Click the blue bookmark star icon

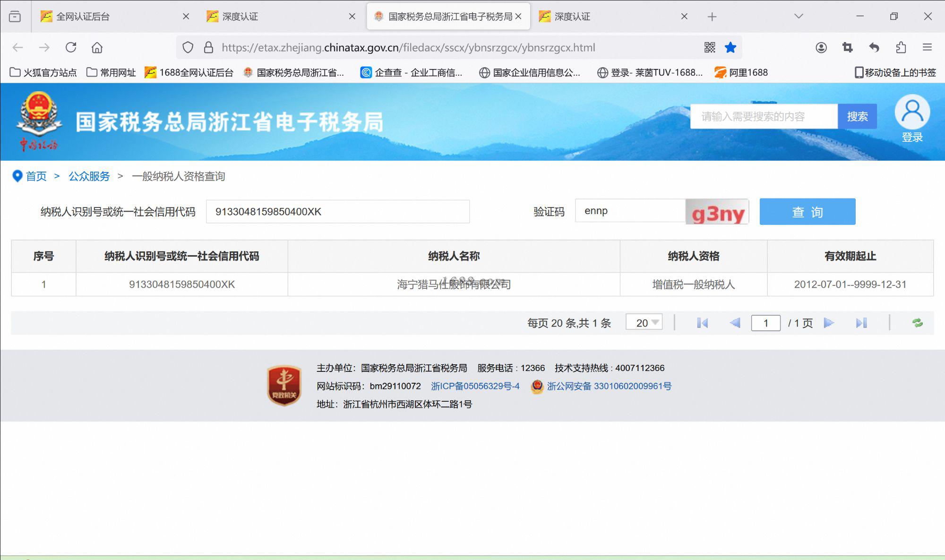coord(730,47)
